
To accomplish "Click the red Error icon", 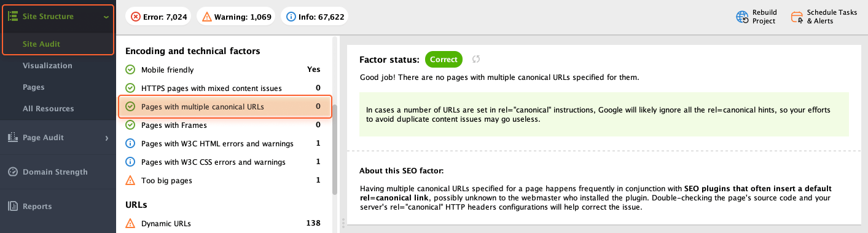I will (x=136, y=17).
